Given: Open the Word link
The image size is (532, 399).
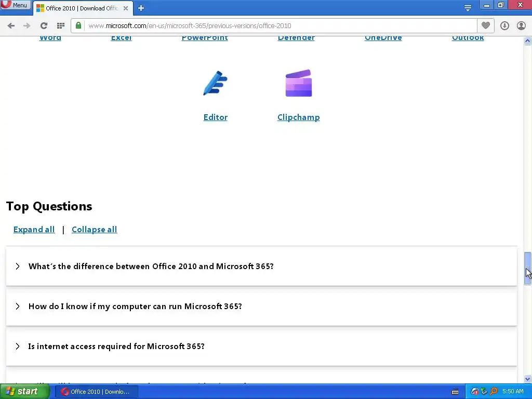Looking at the screenshot, I should click(x=50, y=38).
